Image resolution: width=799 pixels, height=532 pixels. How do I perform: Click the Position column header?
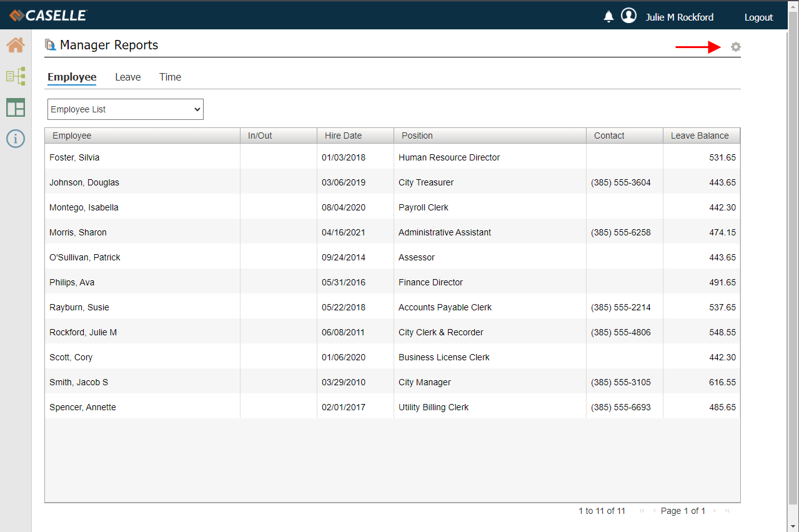pyautogui.click(x=417, y=135)
